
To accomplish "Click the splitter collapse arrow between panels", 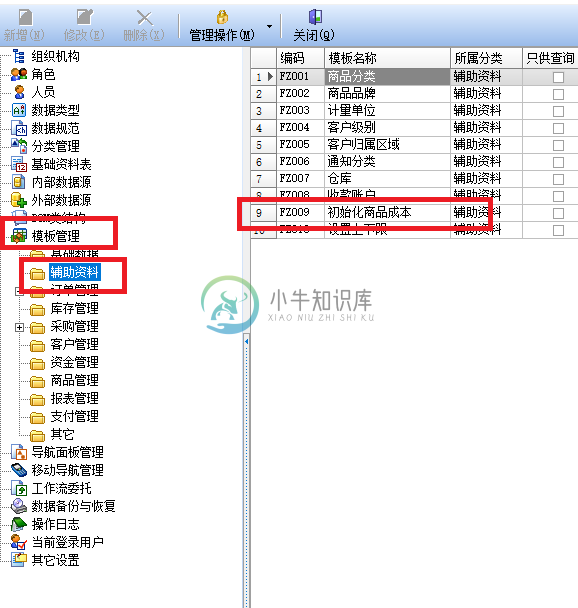I will (x=246, y=342).
